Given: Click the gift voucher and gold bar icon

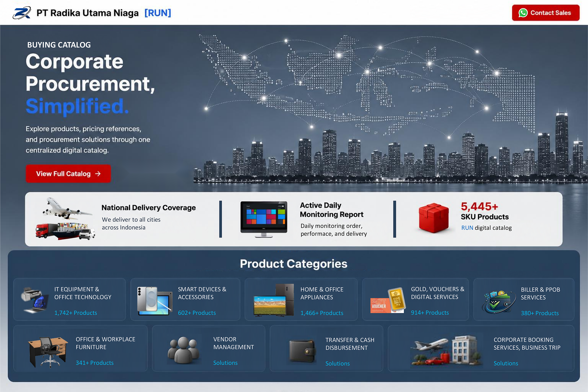Looking at the screenshot, I should click(388, 300).
